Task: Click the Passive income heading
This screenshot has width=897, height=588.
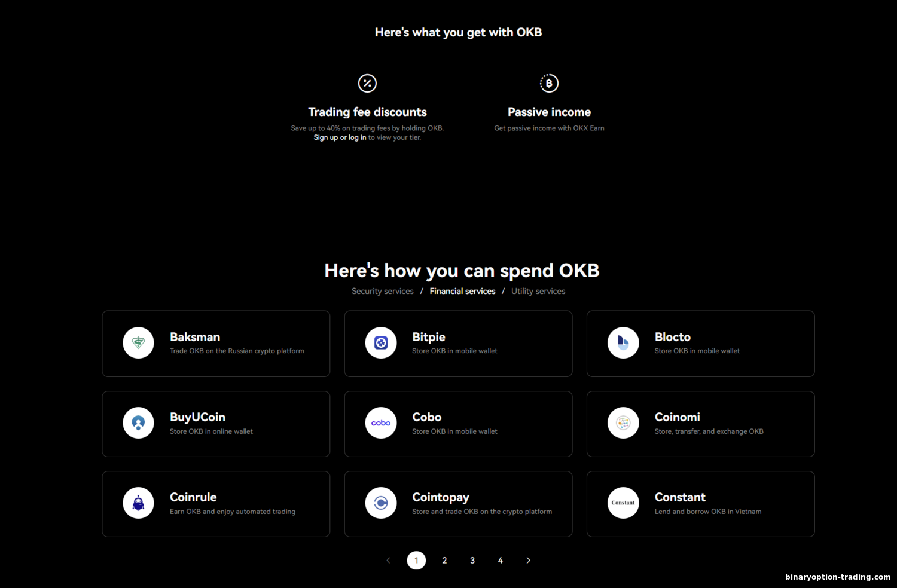Action: coord(549,112)
